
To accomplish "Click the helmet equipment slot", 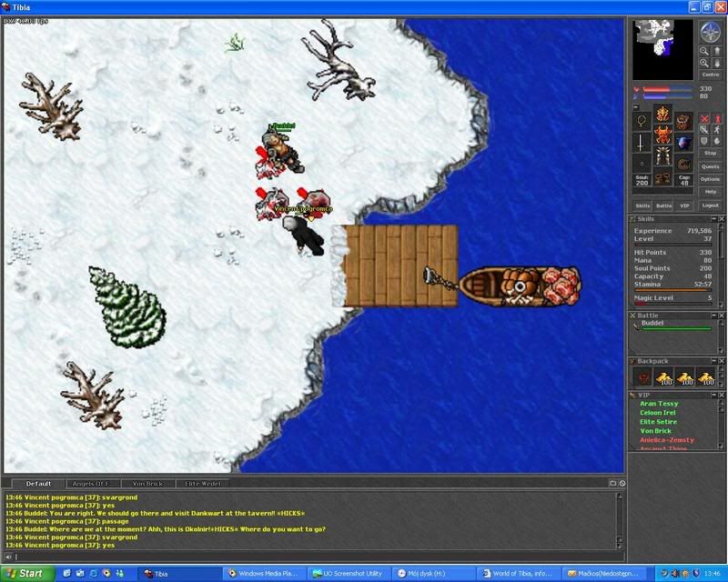I will pos(662,114).
